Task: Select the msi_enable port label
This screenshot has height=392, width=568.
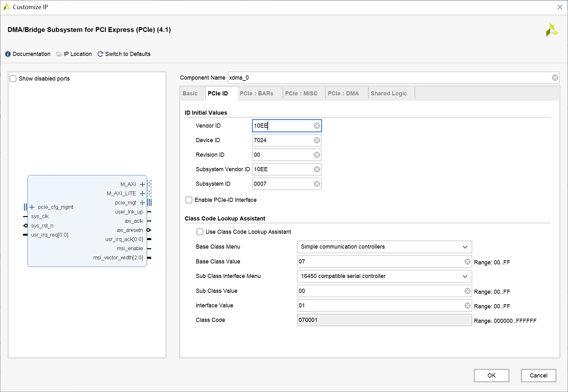Action: coord(130,248)
